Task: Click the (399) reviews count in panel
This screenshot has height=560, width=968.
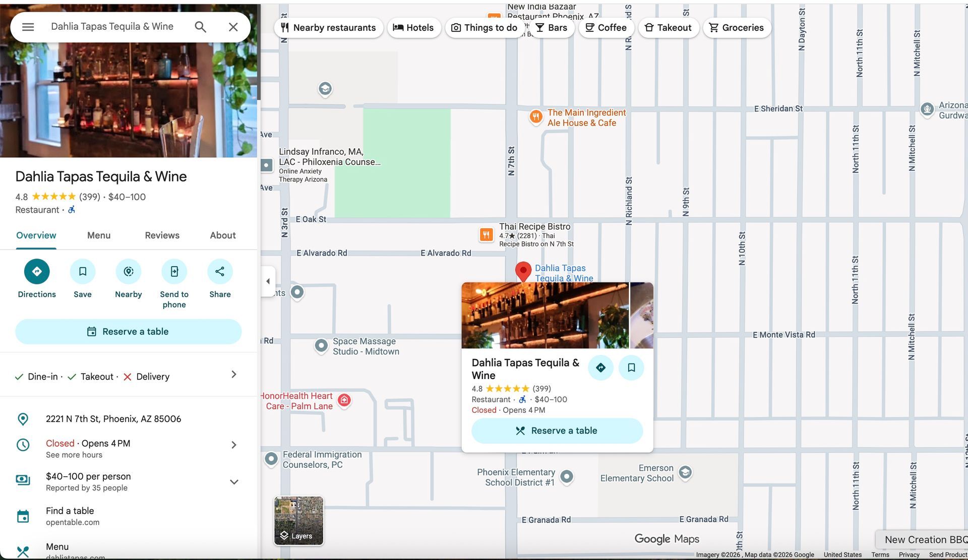Action: [x=90, y=197]
